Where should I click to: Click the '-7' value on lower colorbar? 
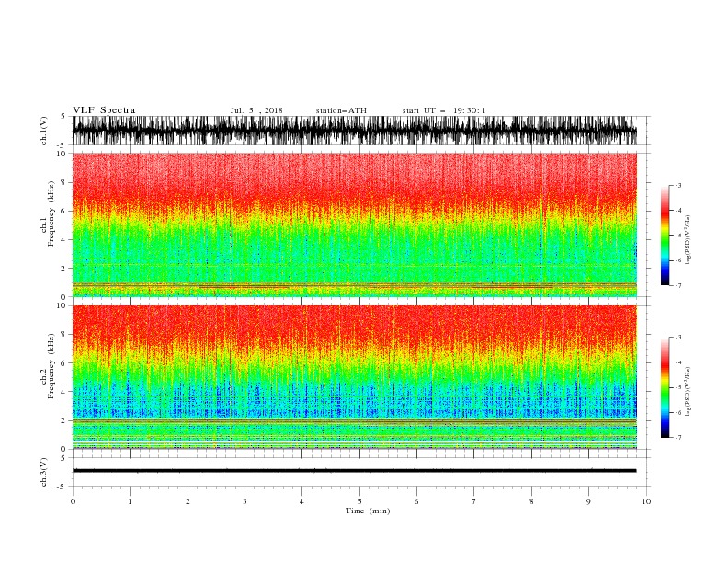click(x=677, y=438)
